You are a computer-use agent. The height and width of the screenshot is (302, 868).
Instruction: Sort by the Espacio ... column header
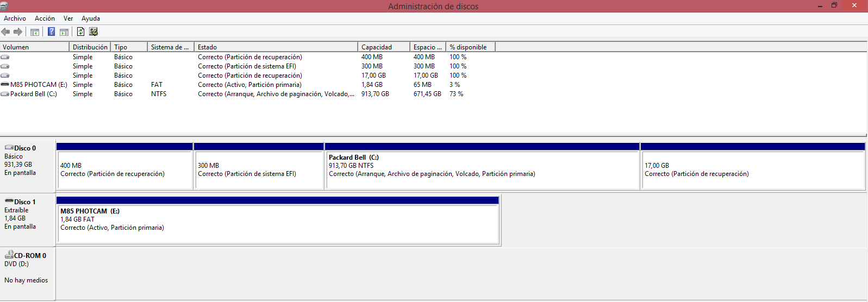[428, 47]
